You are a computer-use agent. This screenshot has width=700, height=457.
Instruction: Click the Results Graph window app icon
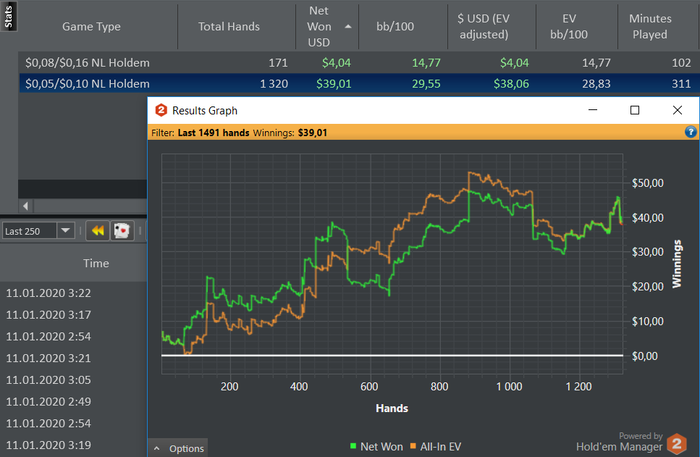[x=161, y=110]
